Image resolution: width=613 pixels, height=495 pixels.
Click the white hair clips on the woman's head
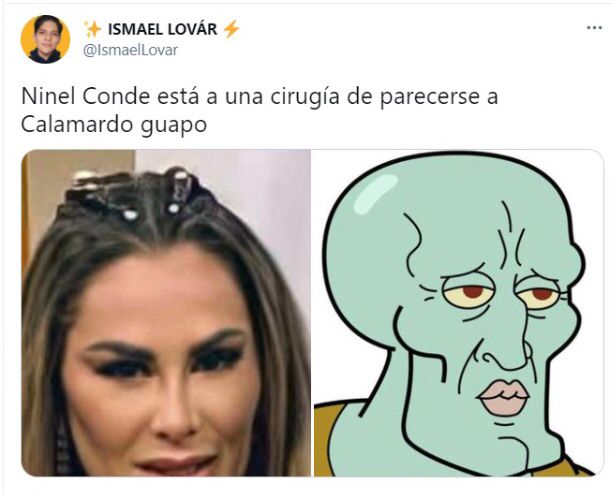pyautogui.click(x=133, y=192)
